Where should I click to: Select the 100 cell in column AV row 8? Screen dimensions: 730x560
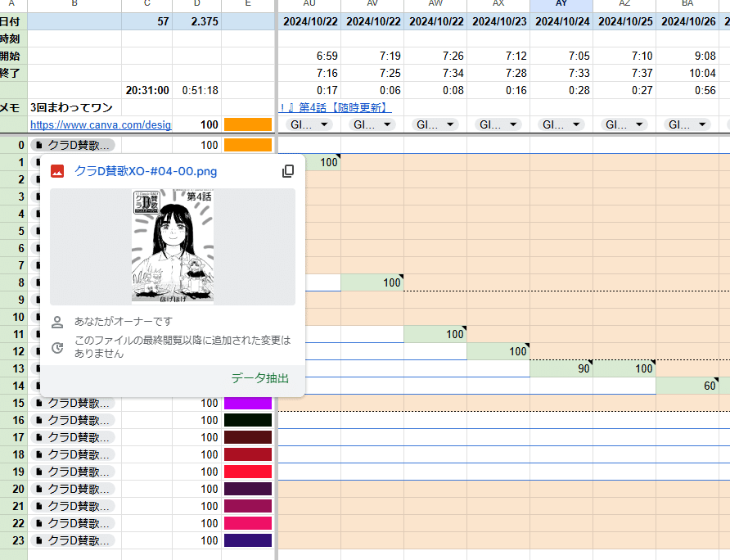click(x=372, y=282)
